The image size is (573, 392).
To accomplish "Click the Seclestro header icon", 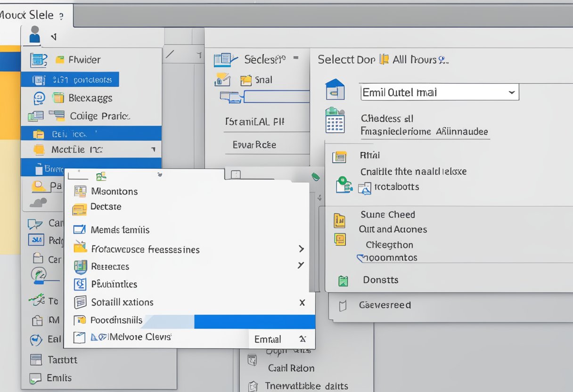I will 224,60.
